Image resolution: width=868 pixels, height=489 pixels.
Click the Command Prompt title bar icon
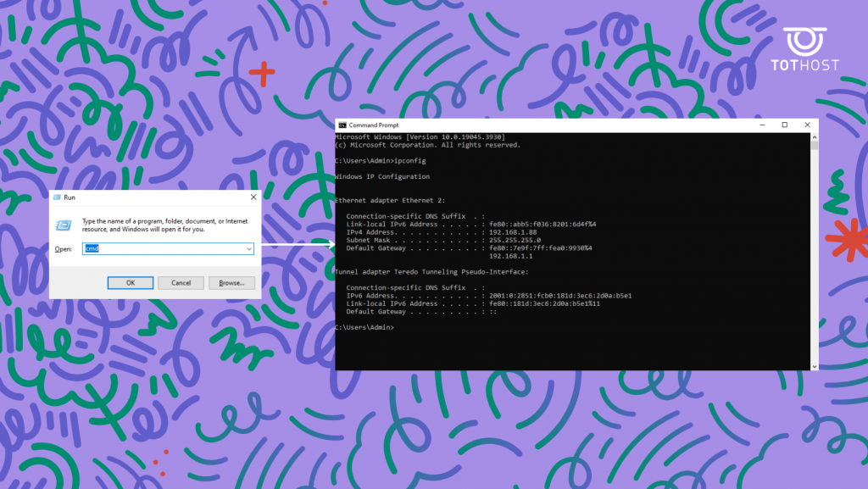[342, 124]
